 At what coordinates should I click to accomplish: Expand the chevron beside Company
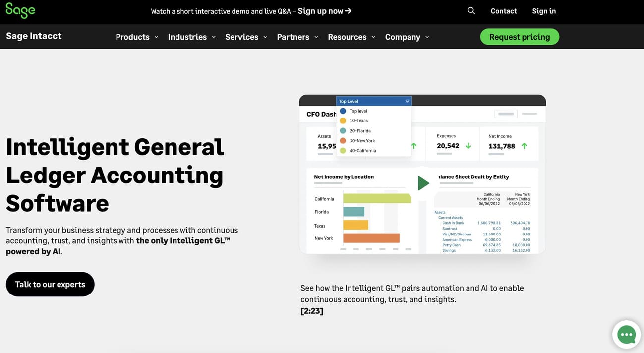tap(427, 37)
